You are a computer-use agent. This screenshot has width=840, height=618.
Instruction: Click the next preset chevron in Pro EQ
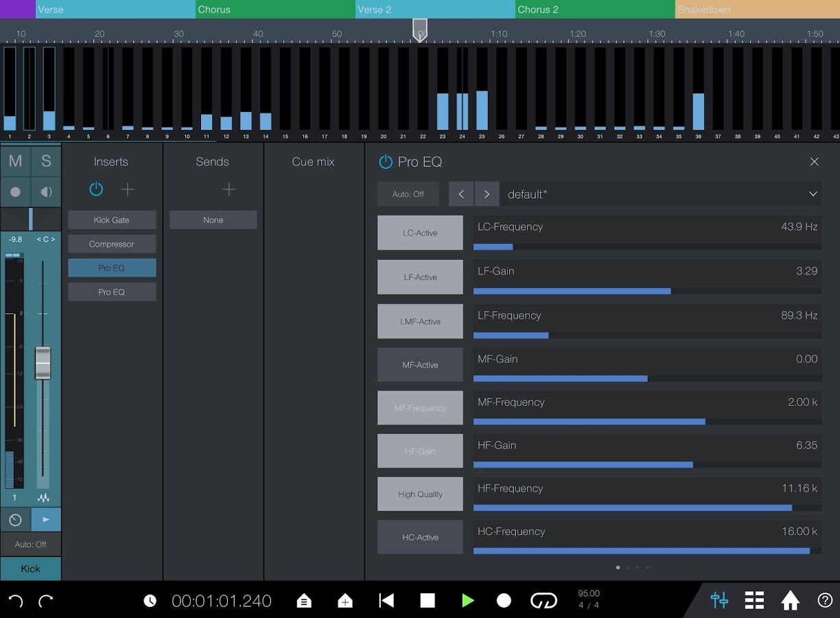487,194
